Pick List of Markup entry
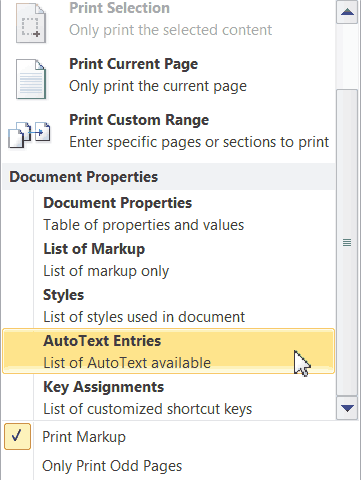 pos(168,260)
